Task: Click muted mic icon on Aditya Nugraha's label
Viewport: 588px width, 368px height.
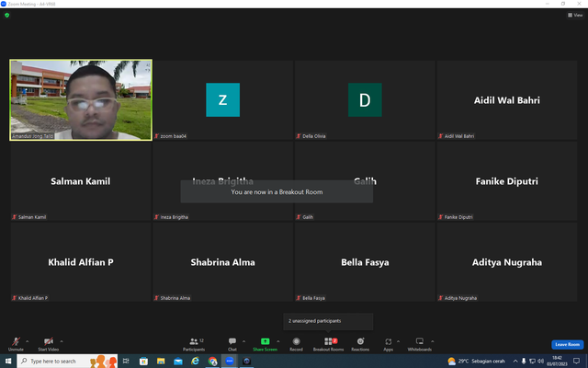Action: tap(441, 298)
